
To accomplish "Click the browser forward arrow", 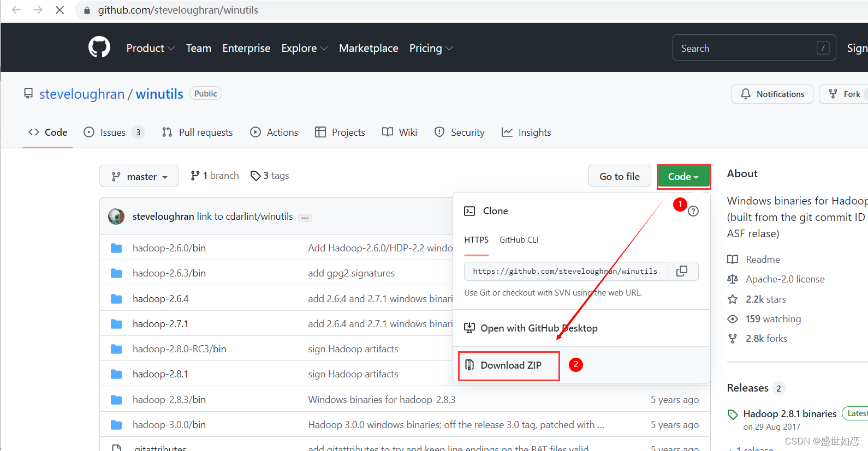I will (38, 10).
